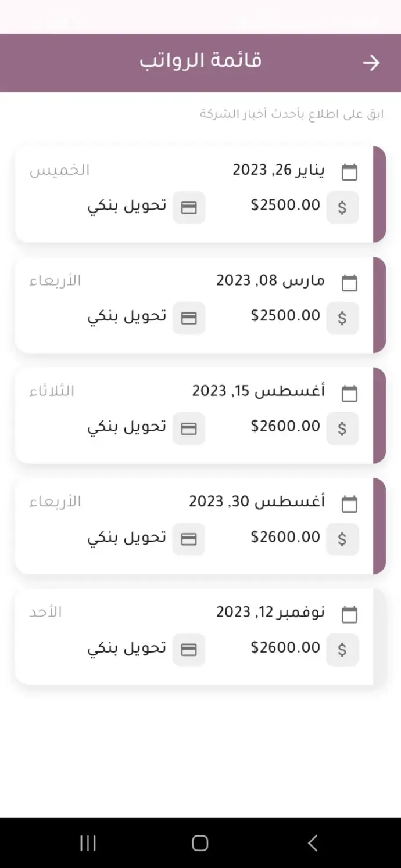Click calendar icon beside يناير 26, 2023
The width and height of the screenshot is (401, 868).
(x=349, y=172)
